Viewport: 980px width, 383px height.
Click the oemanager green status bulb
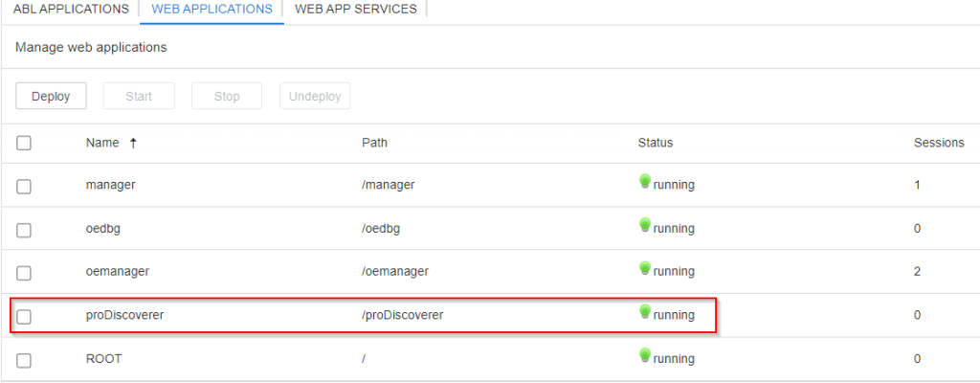[x=644, y=269]
